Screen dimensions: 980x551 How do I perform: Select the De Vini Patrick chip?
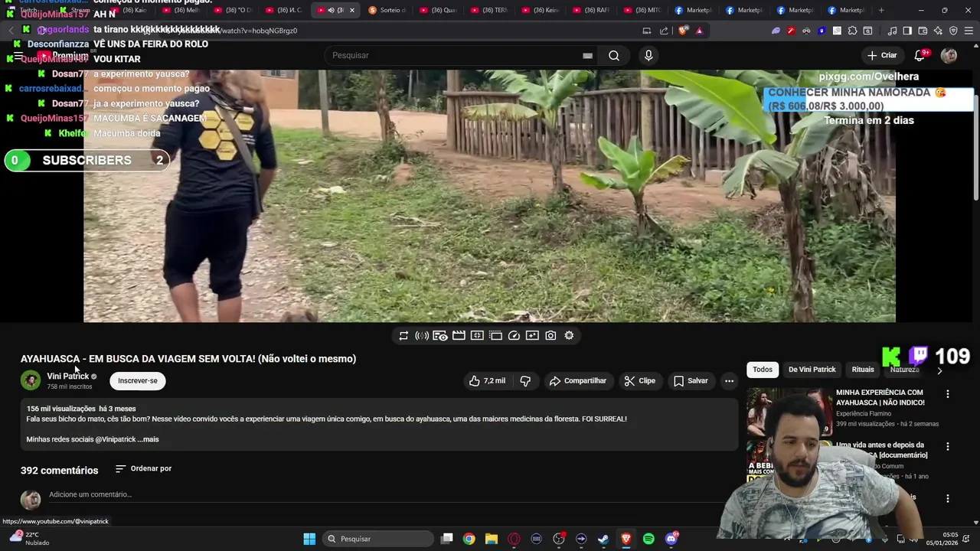tap(812, 369)
